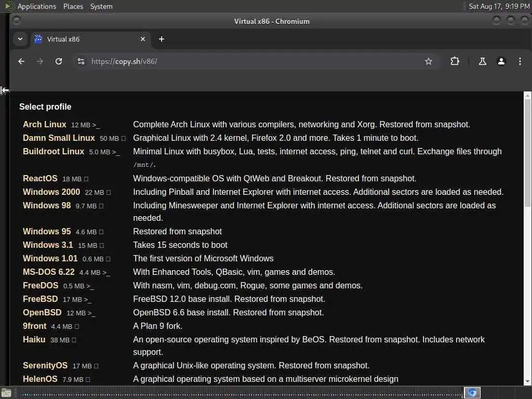This screenshot has height=399, width=532.
Task: Open the Chrome Labs flask icon
Action: point(482,61)
